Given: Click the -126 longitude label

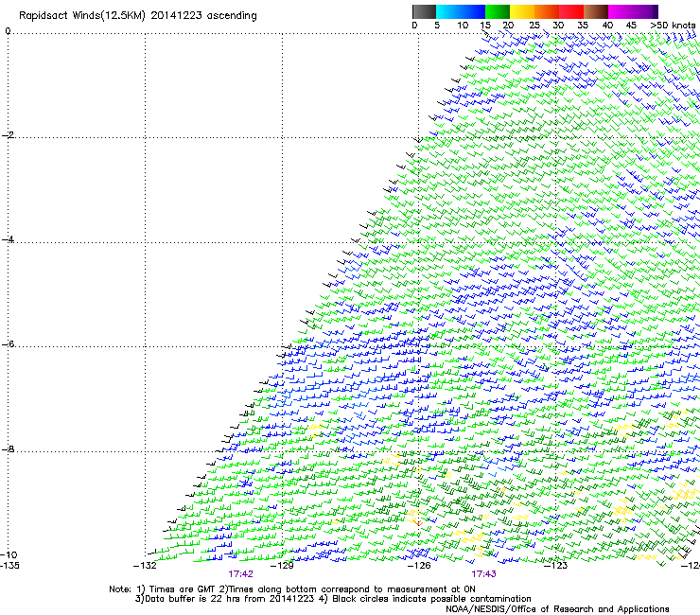Looking at the screenshot, I should coord(419,566).
